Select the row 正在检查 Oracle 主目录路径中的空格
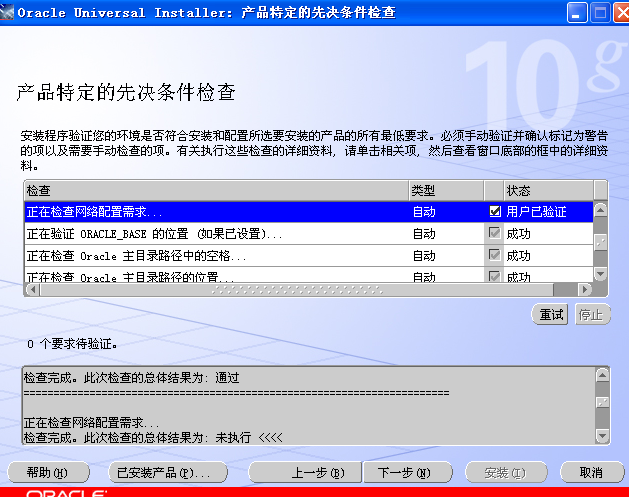Screen dimensions: 629x497 tap(308, 256)
